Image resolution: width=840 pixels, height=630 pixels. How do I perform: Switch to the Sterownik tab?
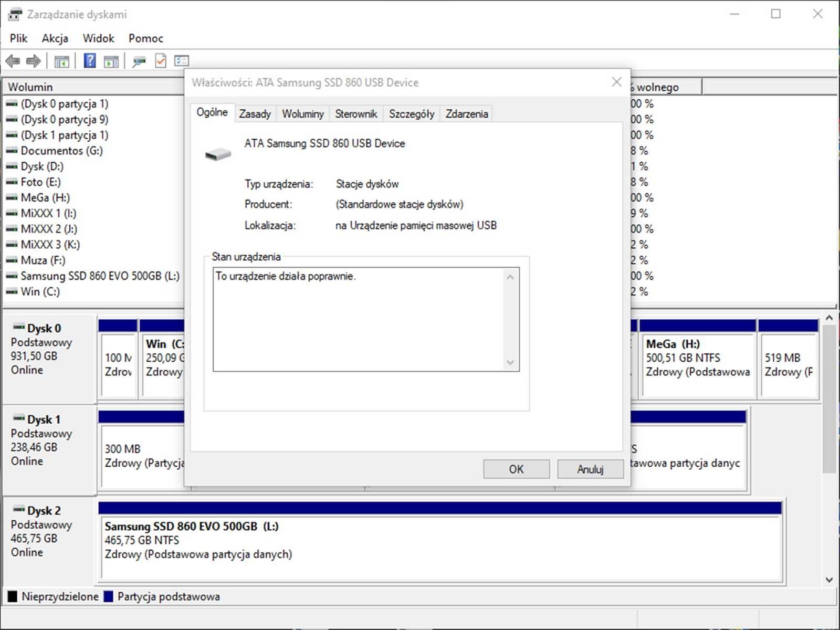(356, 114)
